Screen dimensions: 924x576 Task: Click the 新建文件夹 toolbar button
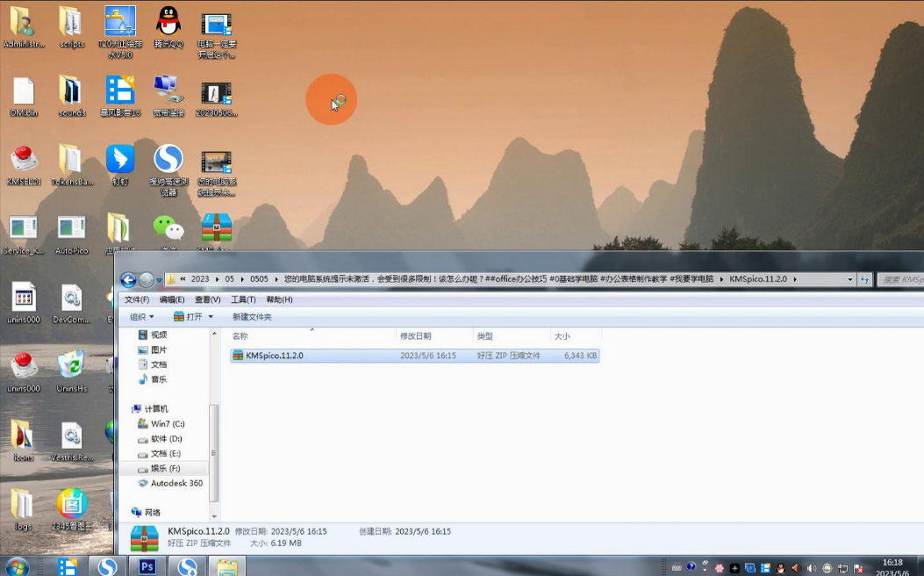pyautogui.click(x=252, y=317)
